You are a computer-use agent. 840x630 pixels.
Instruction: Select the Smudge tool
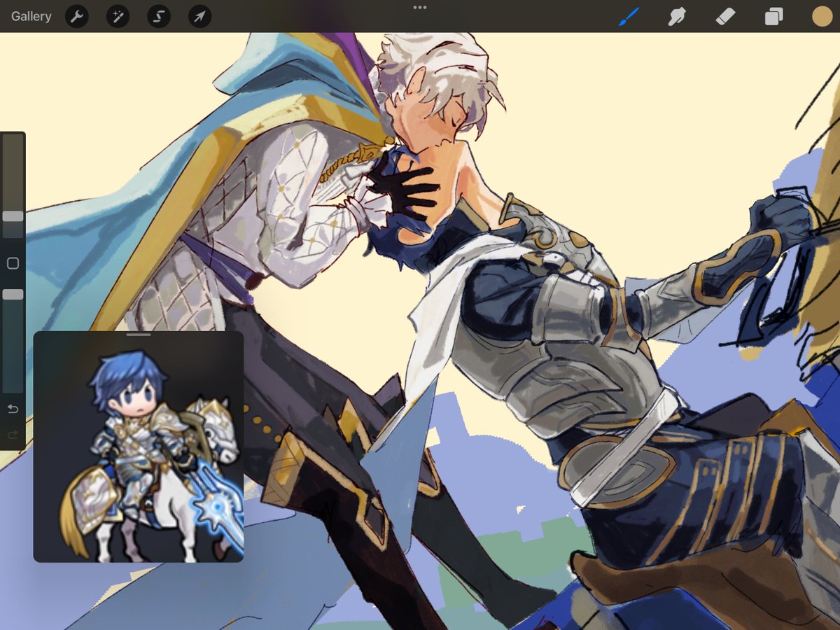tap(676, 16)
